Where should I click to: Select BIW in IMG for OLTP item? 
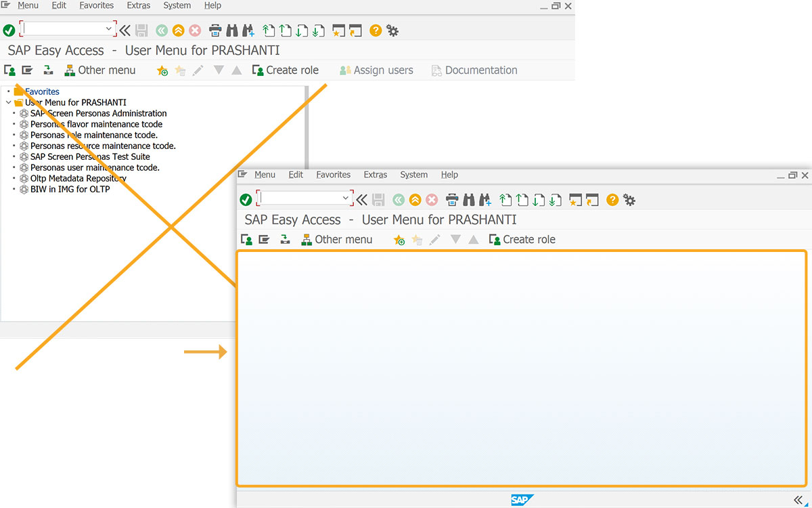point(70,189)
